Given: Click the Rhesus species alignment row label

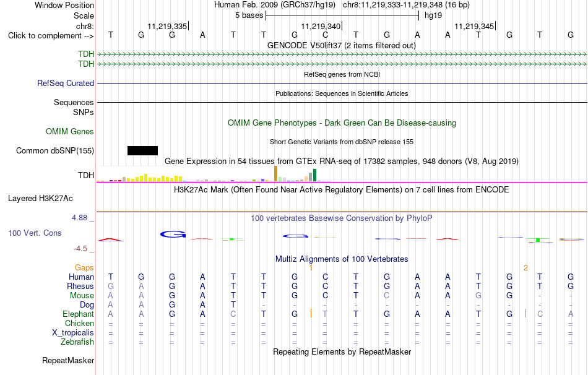Looking at the screenshot, I should pyautogui.click(x=80, y=286).
